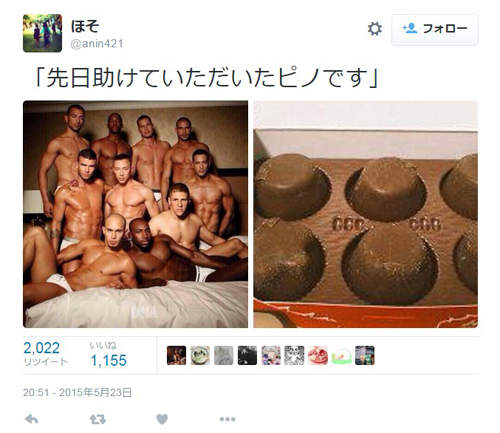Click the red and white avatar thumbnail
This screenshot has width=500, height=433.
coord(318,355)
